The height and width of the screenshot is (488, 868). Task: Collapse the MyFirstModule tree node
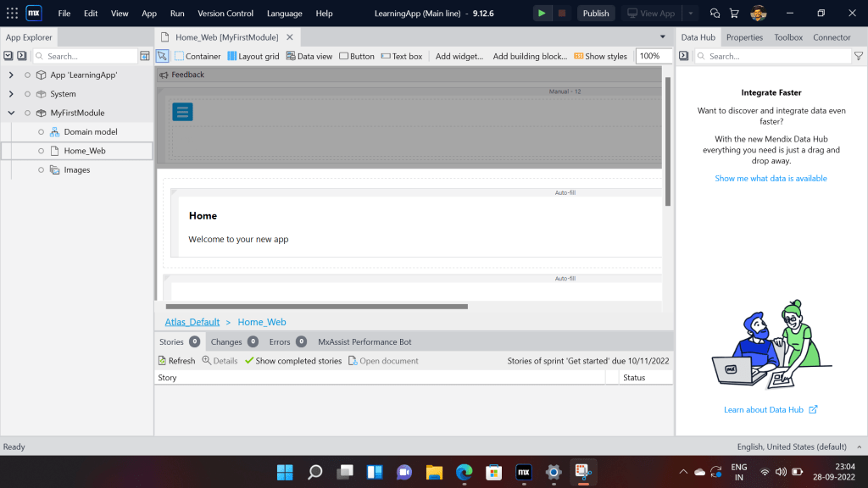tap(11, 113)
